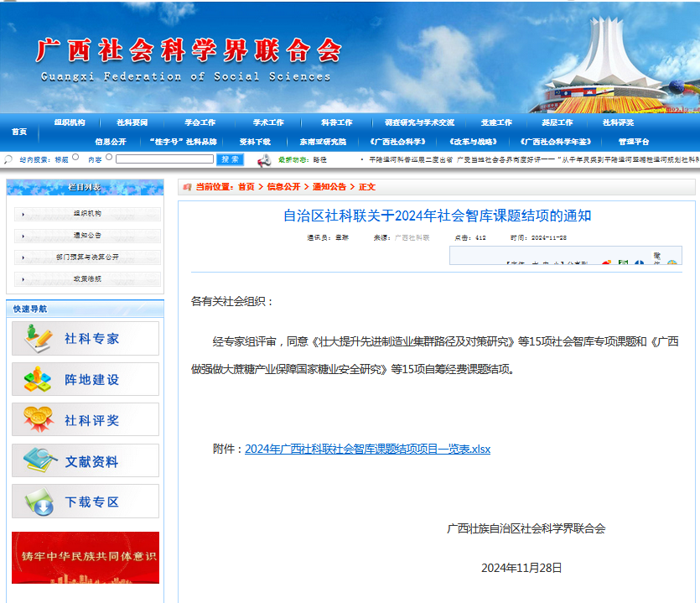This screenshot has width=700, height=603.
Task: Open the 《广西社会科学年鉴》 navigation link
Action: [x=556, y=142]
